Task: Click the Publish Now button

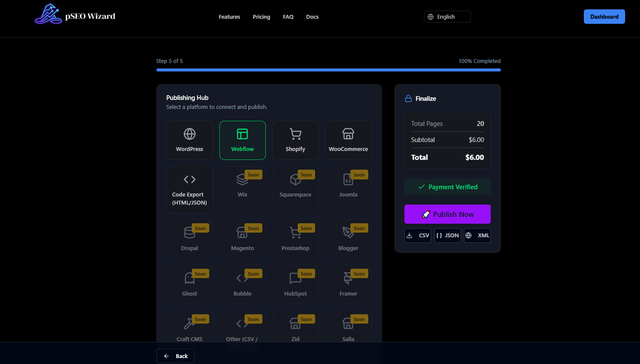Action: point(447,214)
